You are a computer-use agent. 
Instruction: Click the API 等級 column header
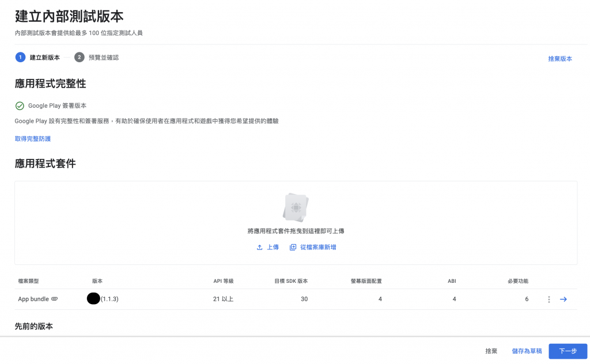pos(224,281)
